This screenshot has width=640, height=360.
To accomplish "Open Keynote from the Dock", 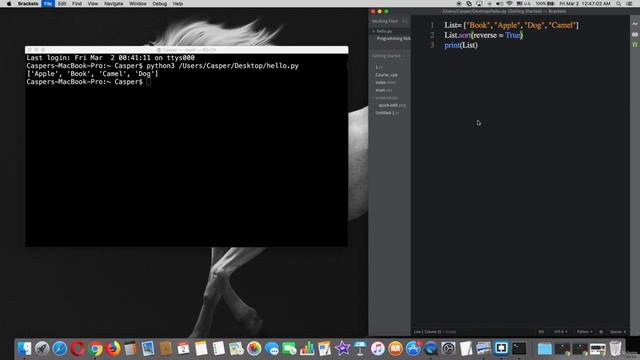I will [x=360, y=349].
